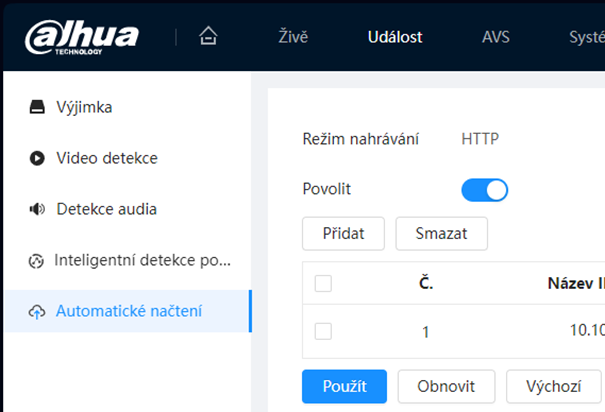Restore defaults with the Výchozí button
The image size is (605, 412).
tap(553, 386)
